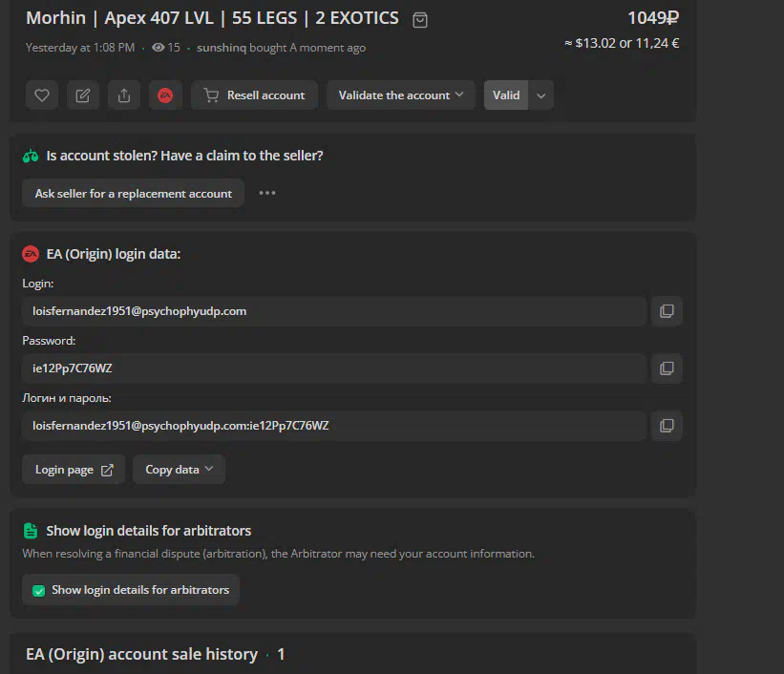Toggle Show login details for arbitrators checkbox
784x674 pixels.
tap(38, 591)
